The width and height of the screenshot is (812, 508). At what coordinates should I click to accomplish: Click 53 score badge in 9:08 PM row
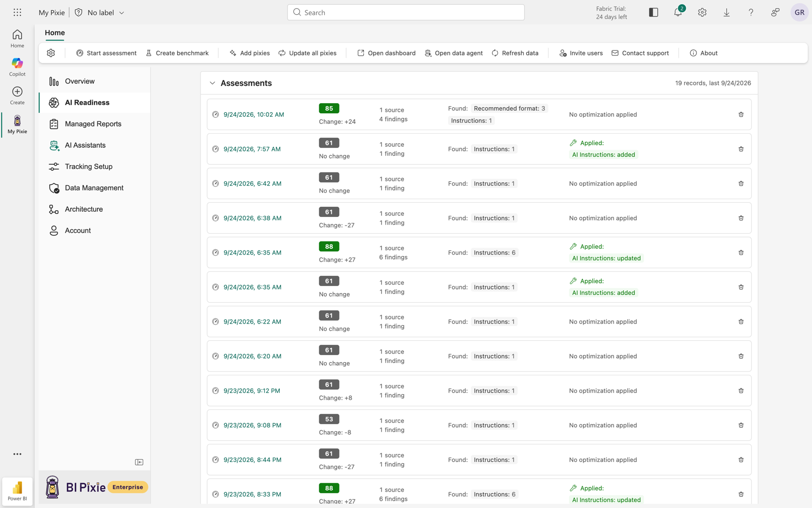coord(329,419)
